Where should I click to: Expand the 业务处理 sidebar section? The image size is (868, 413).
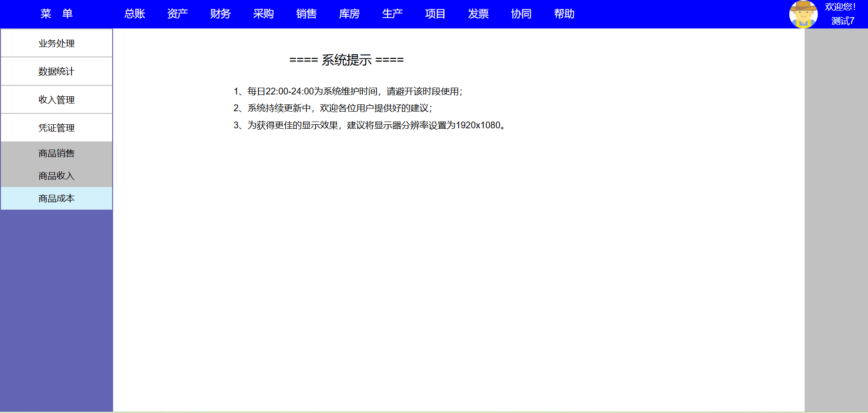(57, 43)
